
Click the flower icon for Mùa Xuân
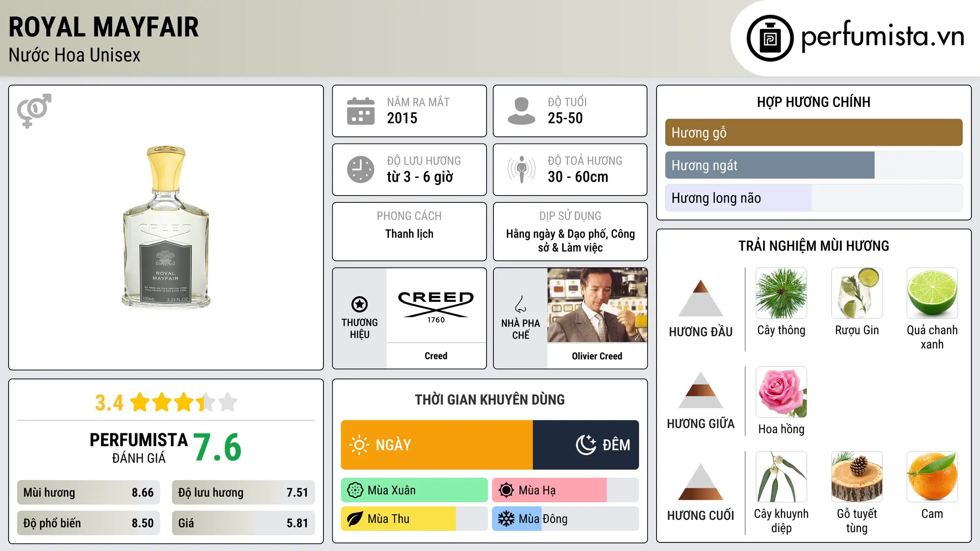coord(355,490)
